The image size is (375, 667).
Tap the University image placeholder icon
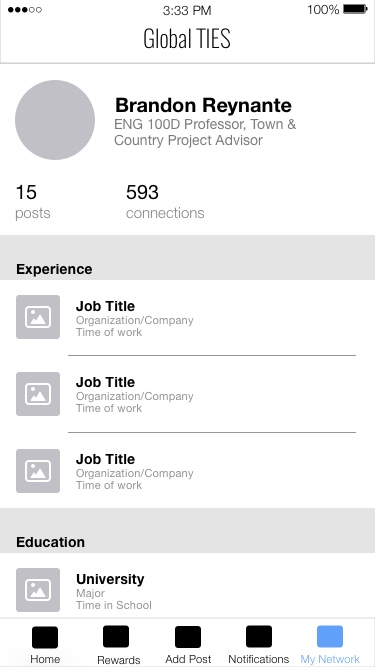(x=38, y=590)
